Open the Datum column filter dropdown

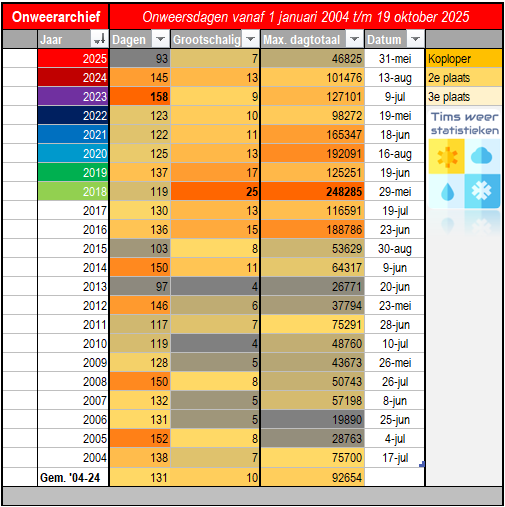tap(415, 40)
